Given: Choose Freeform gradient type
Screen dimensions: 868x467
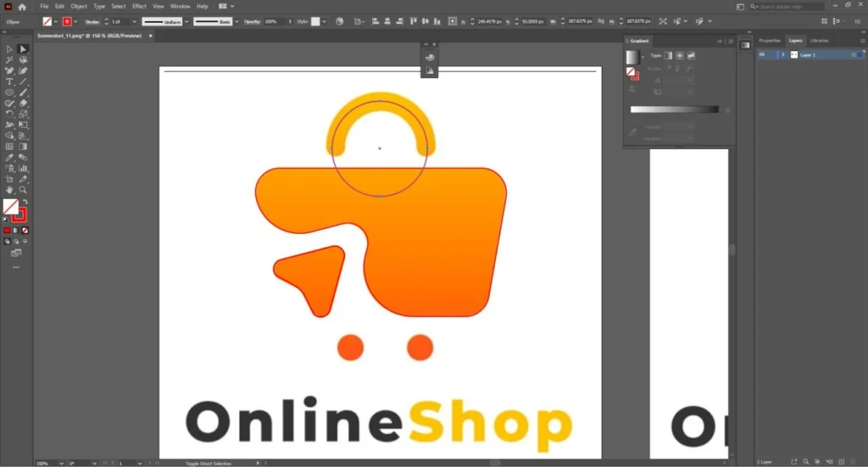Looking at the screenshot, I should click(691, 55).
